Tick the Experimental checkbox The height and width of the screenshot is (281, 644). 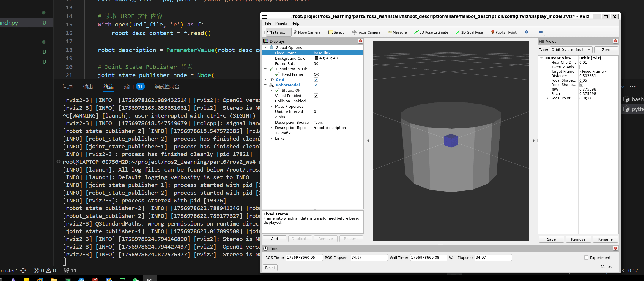coord(586,258)
